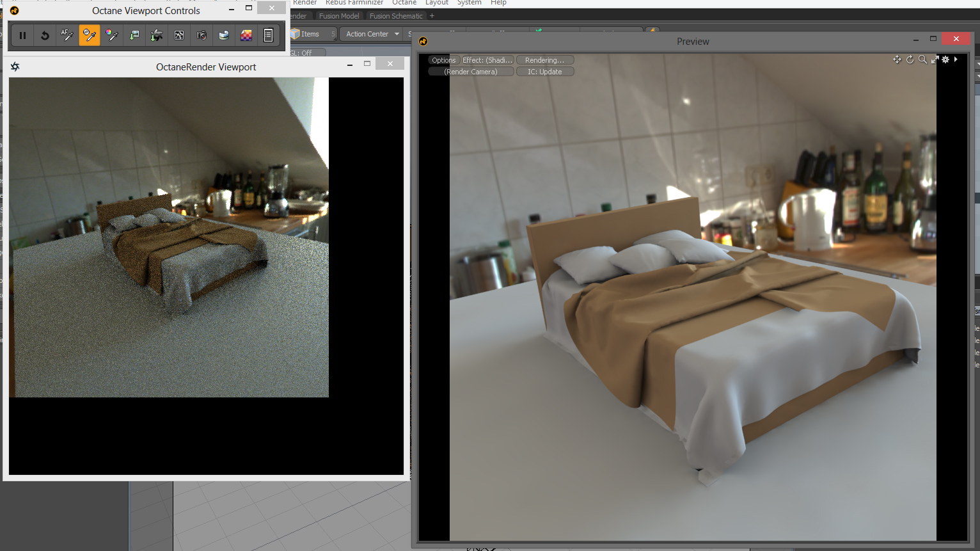The width and height of the screenshot is (980, 551).
Task: Switch to the Fusion Model tab
Action: 339,16
